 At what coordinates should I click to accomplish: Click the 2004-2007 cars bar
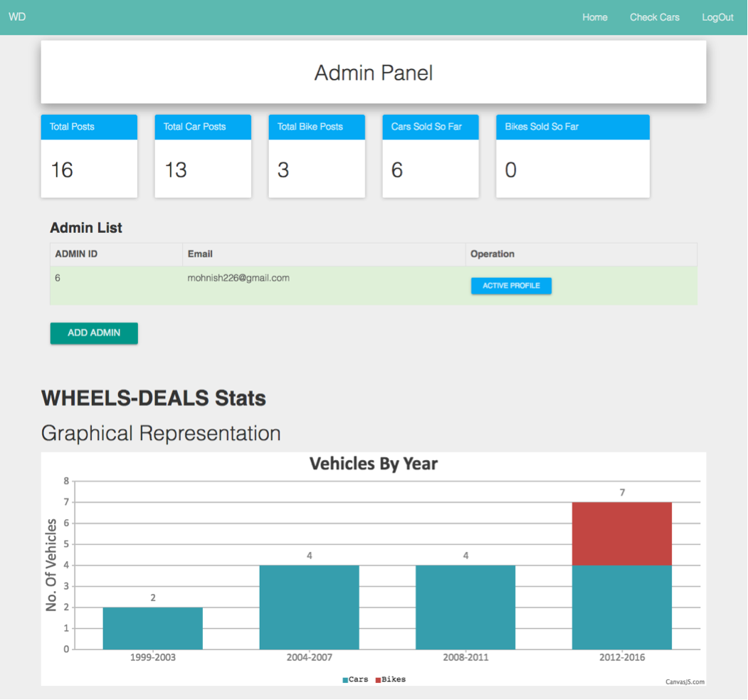click(x=309, y=607)
